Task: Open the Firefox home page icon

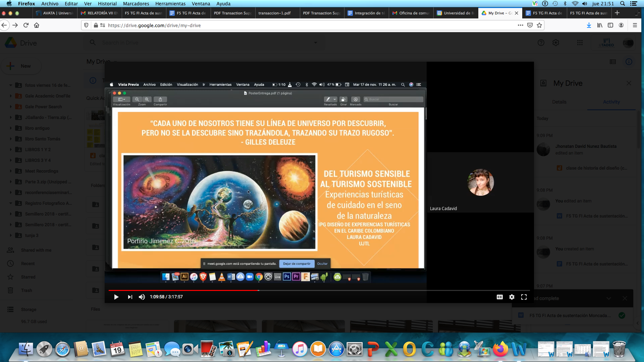Action: [x=37, y=25]
